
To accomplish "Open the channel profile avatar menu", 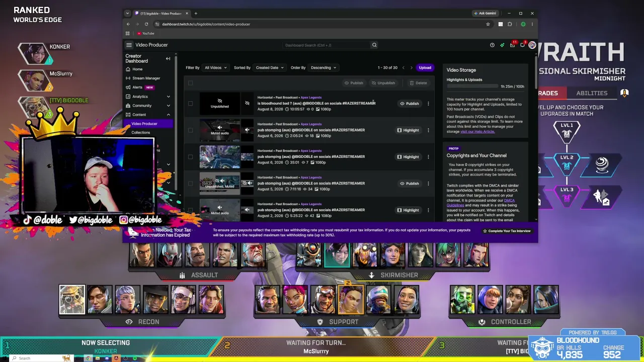I will pyautogui.click(x=532, y=45).
